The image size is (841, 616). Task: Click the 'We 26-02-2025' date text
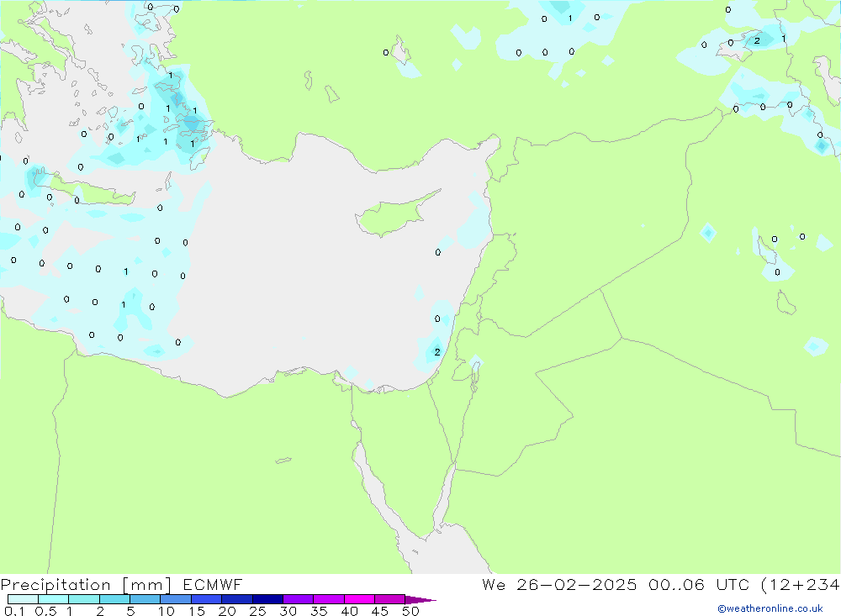559,585
